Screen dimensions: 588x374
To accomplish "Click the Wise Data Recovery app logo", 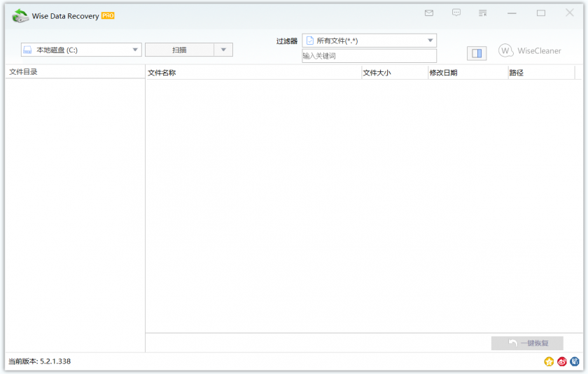I will point(20,15).
